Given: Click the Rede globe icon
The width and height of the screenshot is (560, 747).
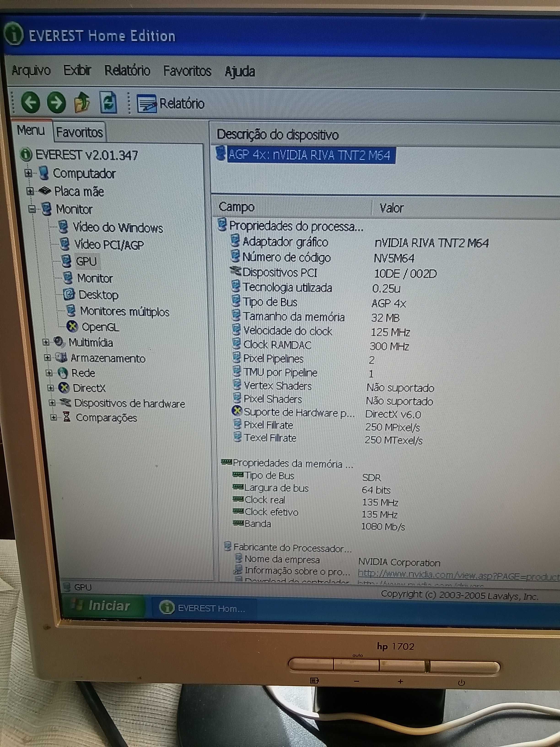Looking at the screenshot, I should click(x=63, y=373).
